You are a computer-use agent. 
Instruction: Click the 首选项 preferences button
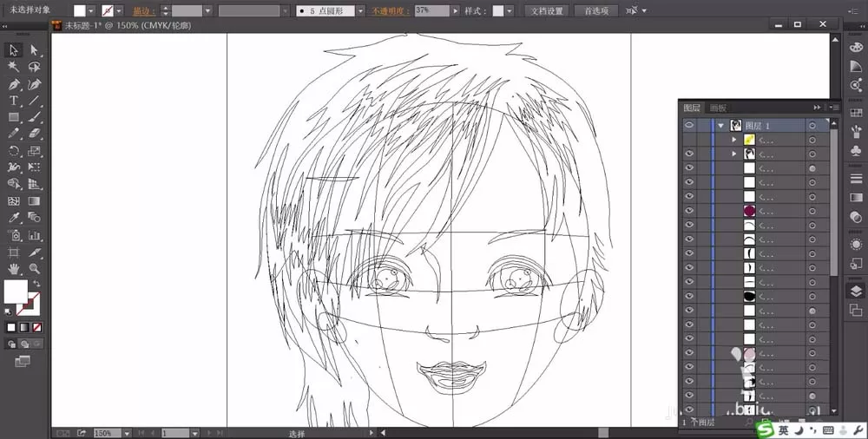point(596,10)
